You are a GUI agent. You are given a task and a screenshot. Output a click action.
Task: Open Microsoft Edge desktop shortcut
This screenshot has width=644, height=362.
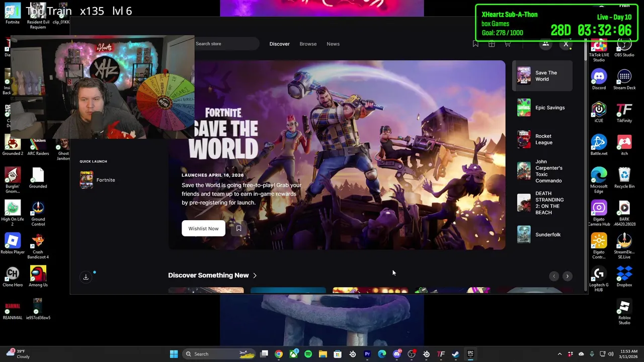click(x=599, y=179)
